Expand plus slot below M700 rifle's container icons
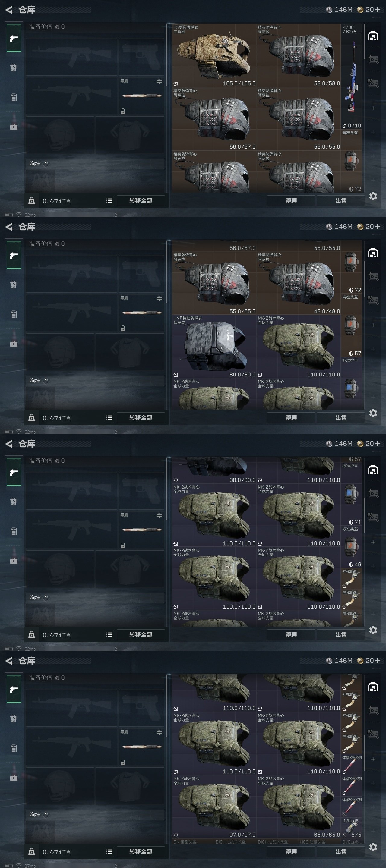Viewport: 386px width, 868px height. point(373,108)
